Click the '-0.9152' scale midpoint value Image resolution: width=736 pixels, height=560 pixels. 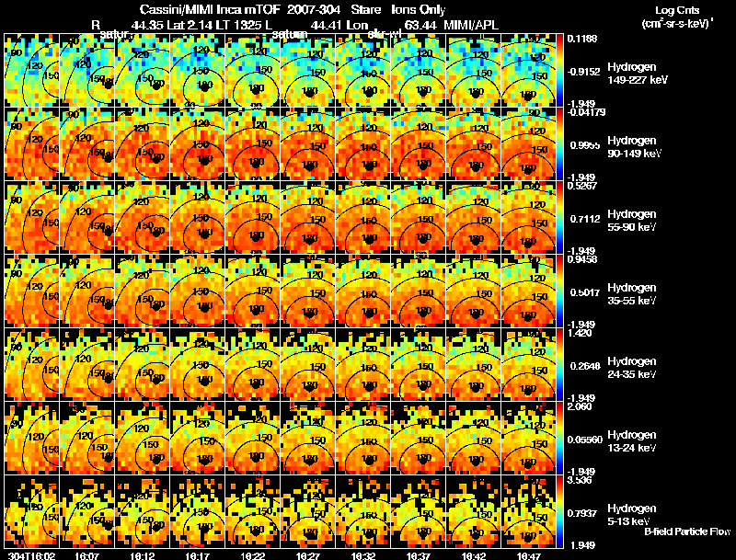[584, 72]
